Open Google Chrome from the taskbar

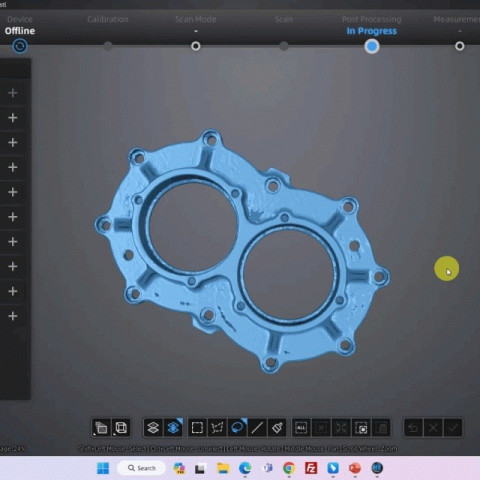tap(289, 468)
